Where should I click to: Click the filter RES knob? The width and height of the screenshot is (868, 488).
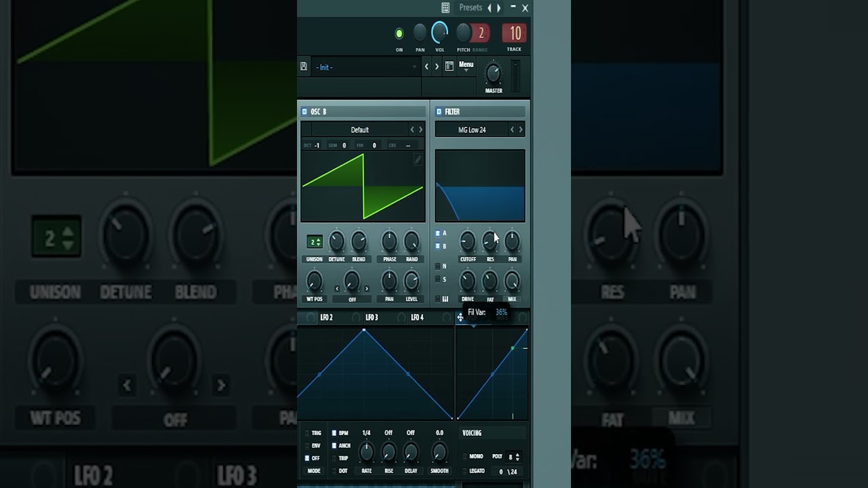[x=490, y=241]
